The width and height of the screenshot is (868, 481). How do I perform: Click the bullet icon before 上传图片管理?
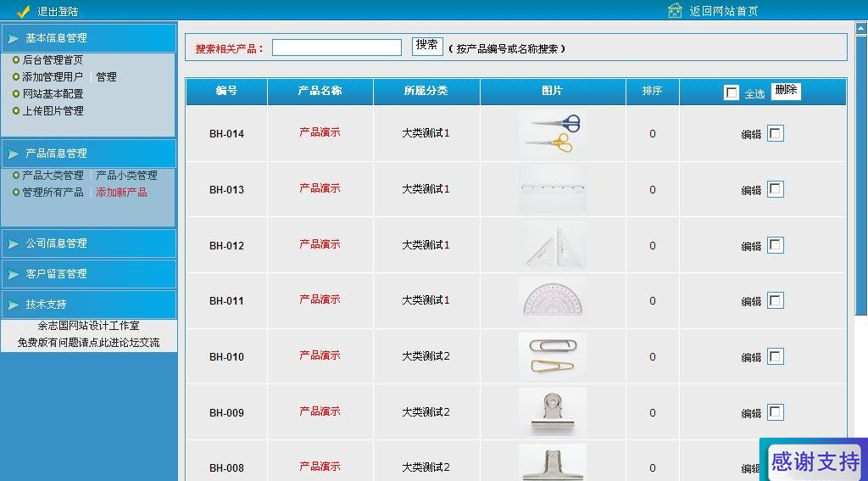coord(16,111)
